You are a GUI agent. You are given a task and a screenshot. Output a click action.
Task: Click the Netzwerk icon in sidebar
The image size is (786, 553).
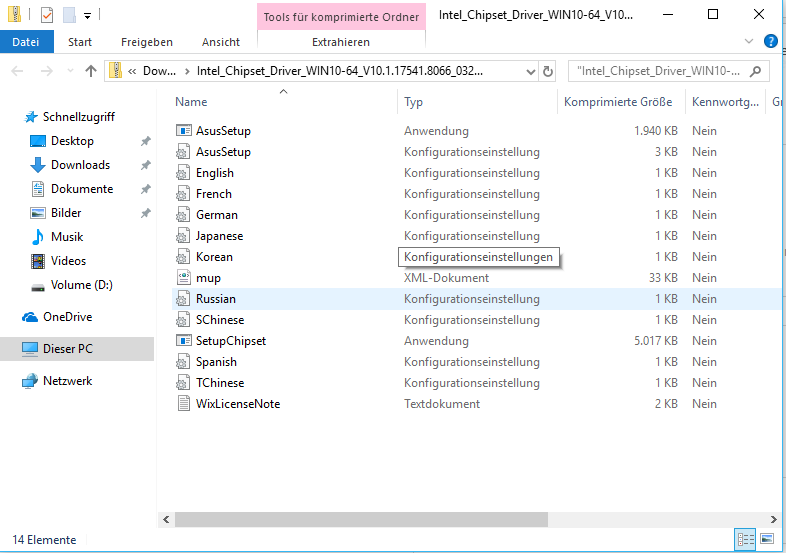pos(30,381)
